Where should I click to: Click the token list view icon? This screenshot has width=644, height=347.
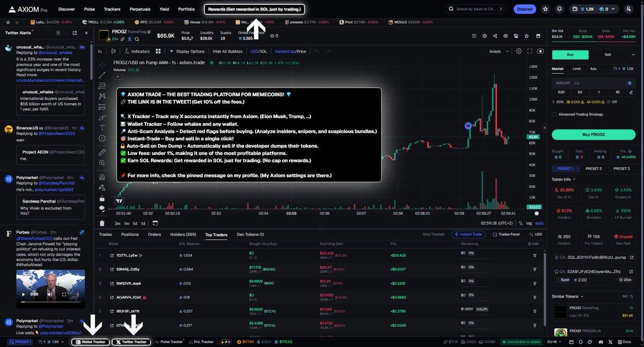[x=474, y=36]
